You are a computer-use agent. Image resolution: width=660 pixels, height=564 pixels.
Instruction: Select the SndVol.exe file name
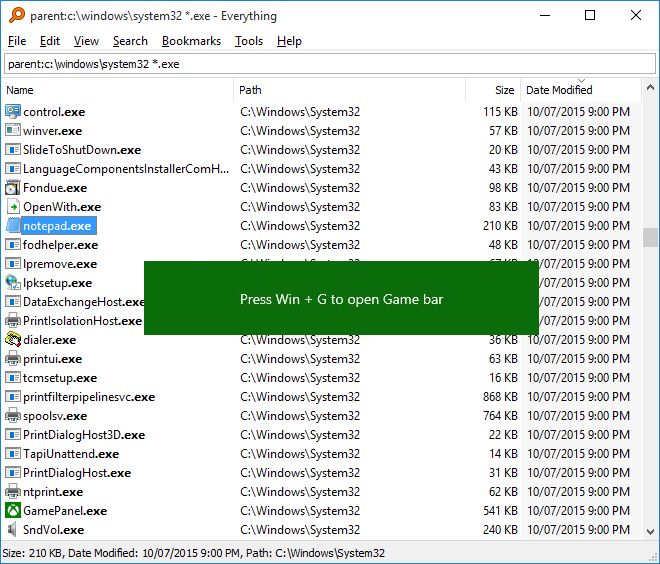pos(53,530)
